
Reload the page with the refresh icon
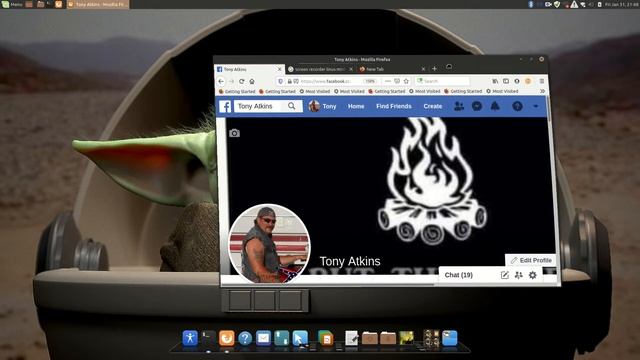[242, 81]
